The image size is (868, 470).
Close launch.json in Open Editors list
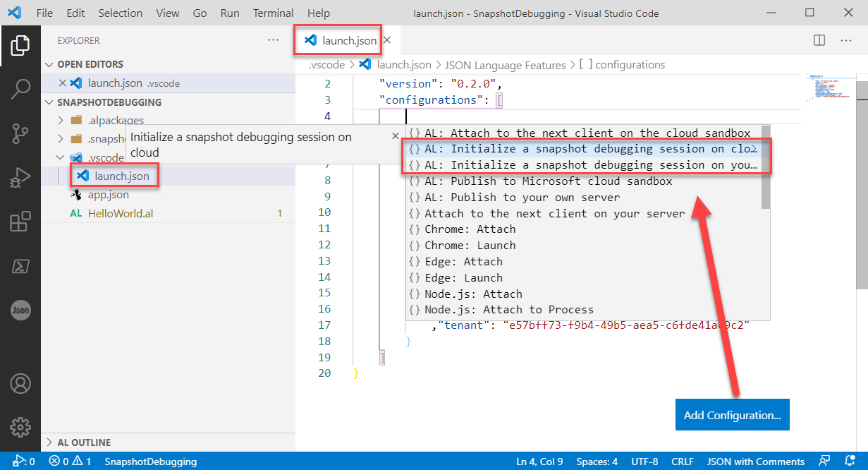[62, 83]
